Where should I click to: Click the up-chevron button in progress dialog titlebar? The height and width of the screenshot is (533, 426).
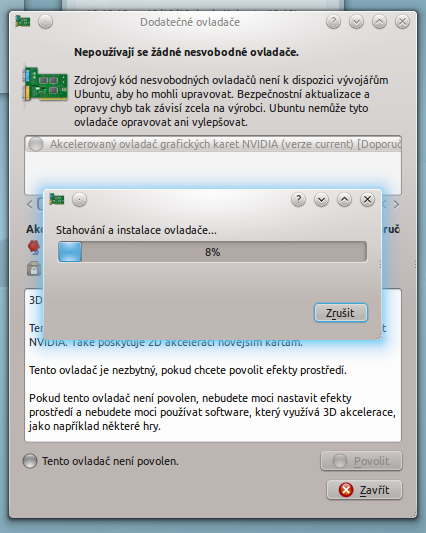344,200
